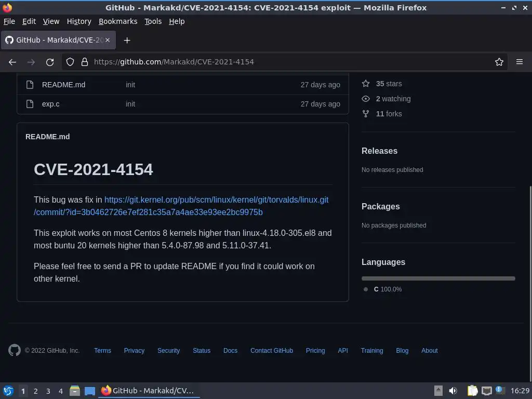Show site security info via padlock
532x399 pixels.
(85, 62)
